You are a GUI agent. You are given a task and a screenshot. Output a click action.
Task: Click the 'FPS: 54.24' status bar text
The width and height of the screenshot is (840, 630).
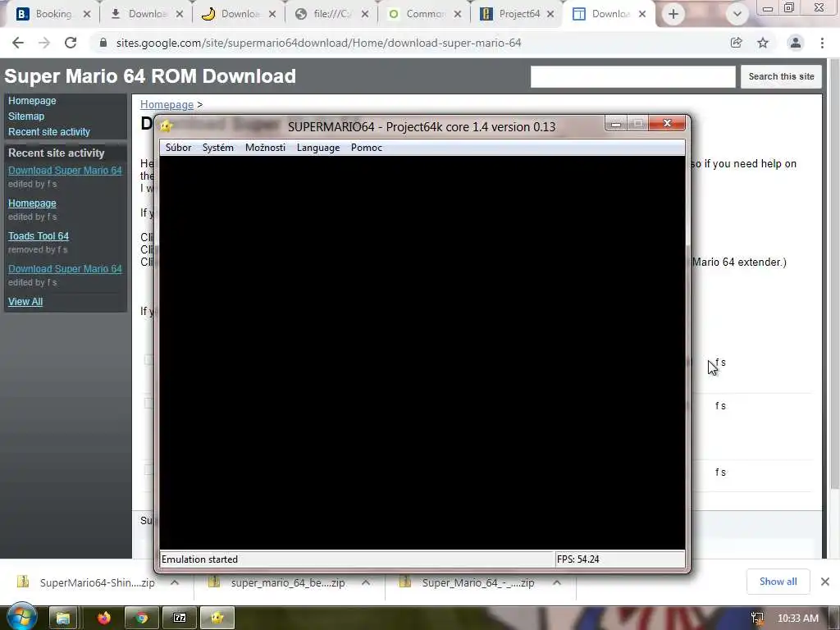(x=577, y=559)
